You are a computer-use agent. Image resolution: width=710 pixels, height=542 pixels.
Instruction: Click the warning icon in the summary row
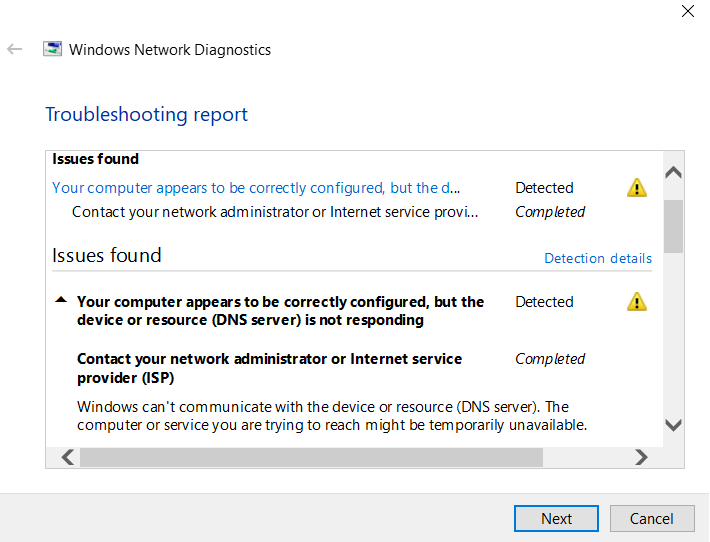pyautogui.click(x=637, y=187)
